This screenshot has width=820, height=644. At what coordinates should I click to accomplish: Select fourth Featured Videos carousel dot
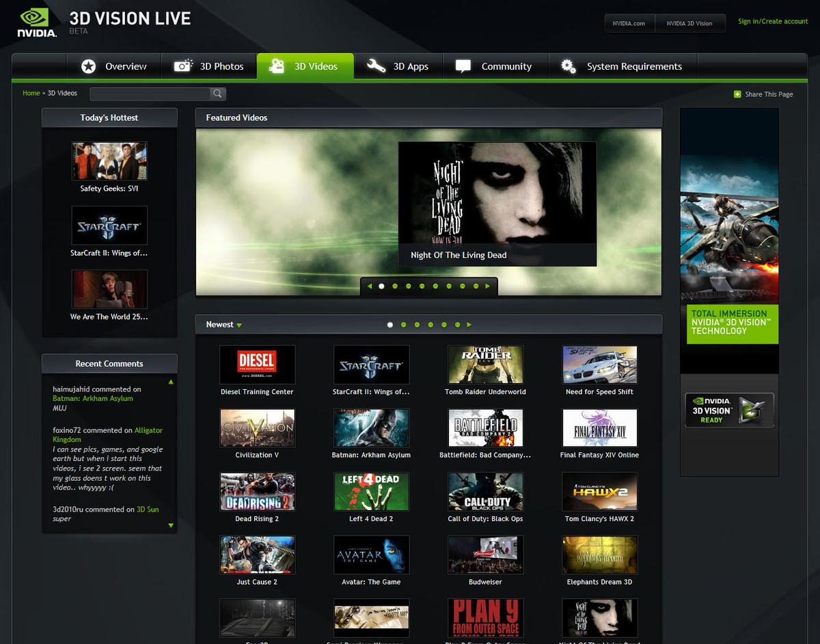pyautogui.click(x=422, y=286)
